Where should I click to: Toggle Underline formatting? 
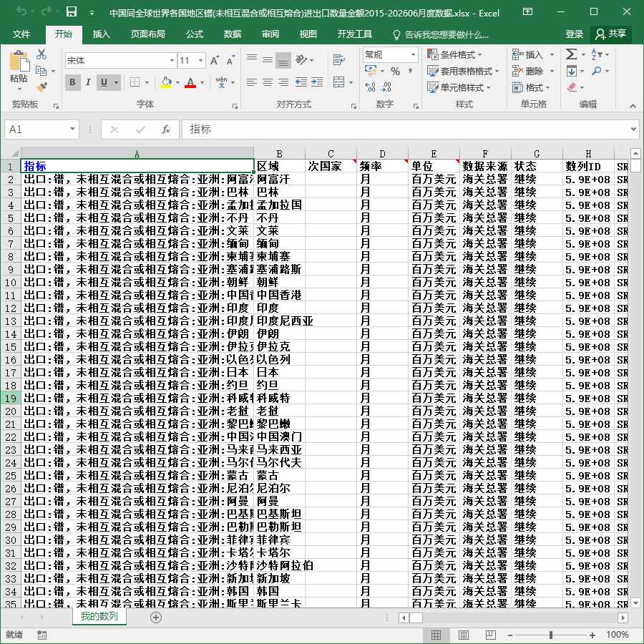pyautogui.click(x=104, y=82)
